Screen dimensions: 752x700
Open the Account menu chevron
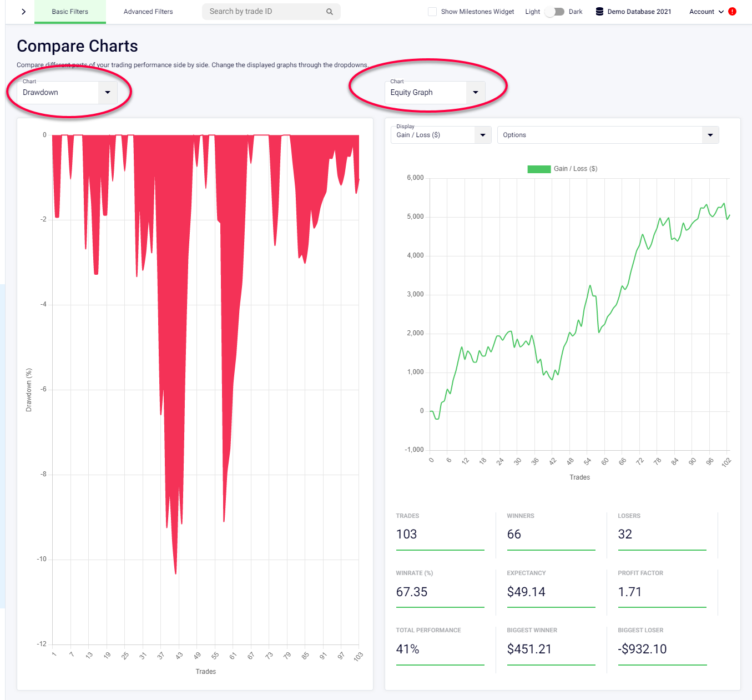[721, 12]
